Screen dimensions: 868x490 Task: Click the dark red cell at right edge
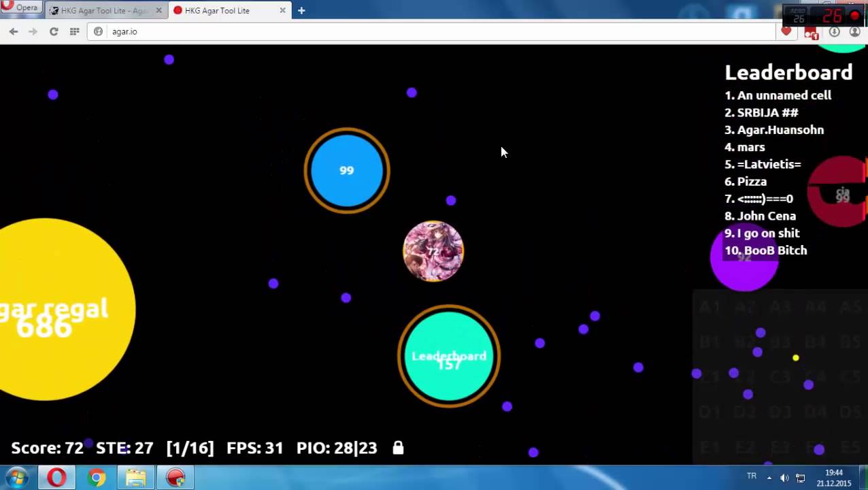coord(839,191)
